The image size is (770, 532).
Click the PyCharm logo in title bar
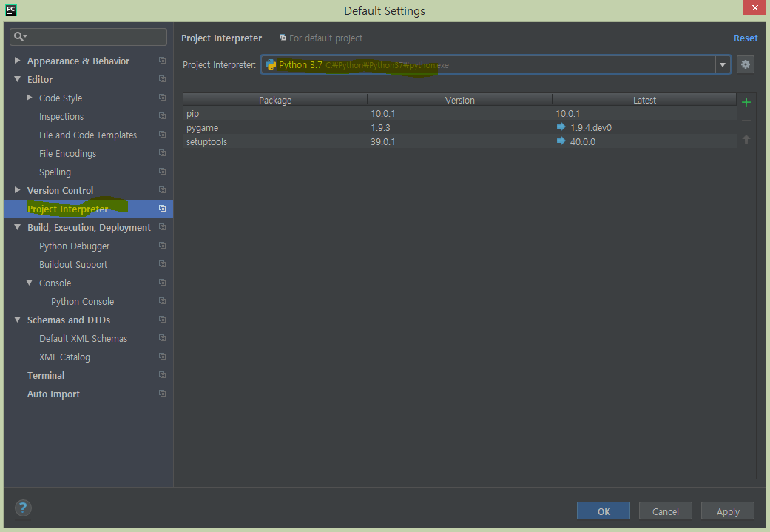coord(11,10)
